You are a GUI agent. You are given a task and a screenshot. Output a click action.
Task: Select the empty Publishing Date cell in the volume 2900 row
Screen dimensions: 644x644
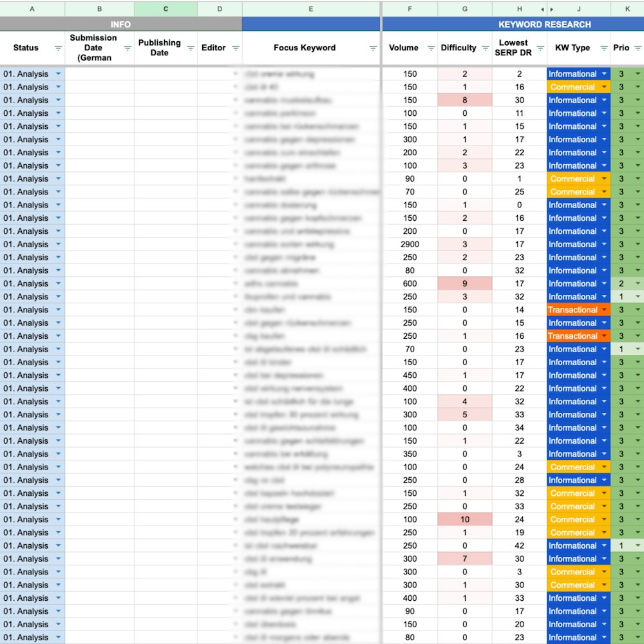[166, 244]
